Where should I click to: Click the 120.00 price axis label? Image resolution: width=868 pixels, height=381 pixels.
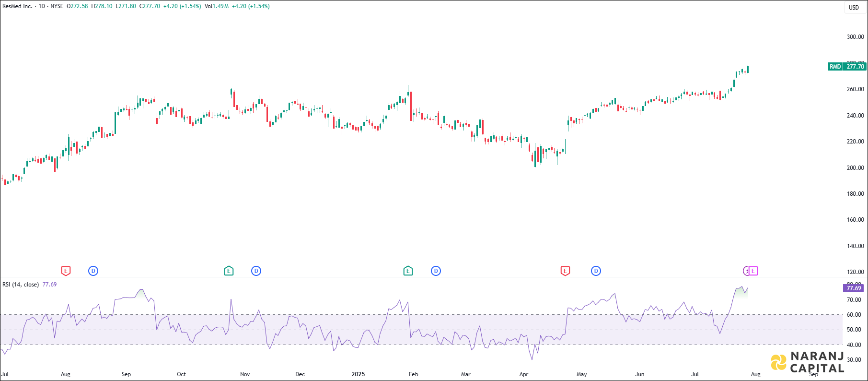coord(856,272)
